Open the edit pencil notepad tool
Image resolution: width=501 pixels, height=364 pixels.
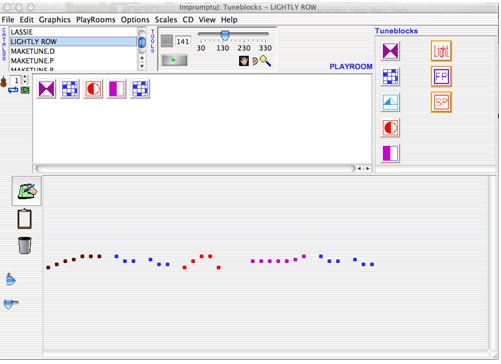(x=27, y=191)
